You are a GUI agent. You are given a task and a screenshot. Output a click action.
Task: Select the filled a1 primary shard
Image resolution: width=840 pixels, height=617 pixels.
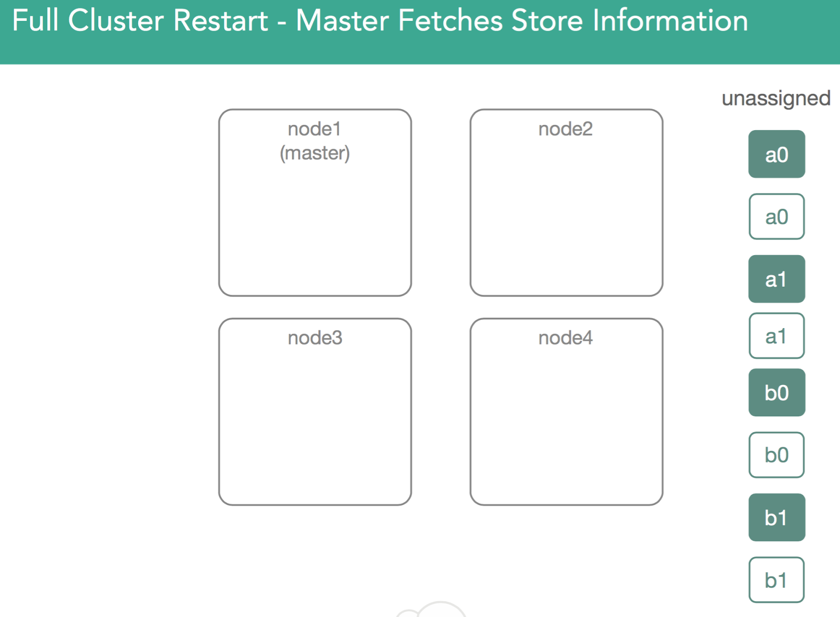776,279
